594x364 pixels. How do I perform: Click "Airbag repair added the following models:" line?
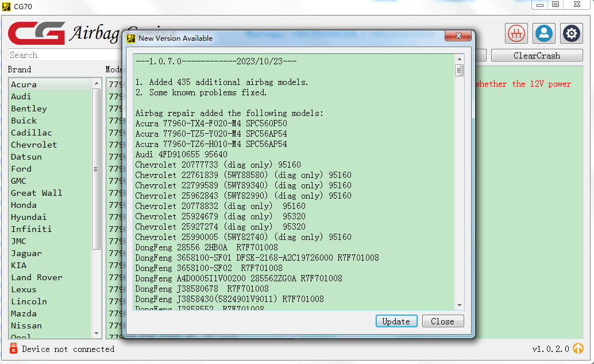pyautogui.click(x=229, y=113)
